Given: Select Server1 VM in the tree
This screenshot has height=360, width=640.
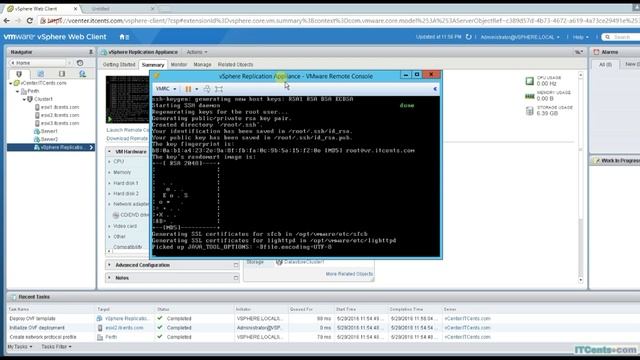Looking at the screenshot, I should (x=49, y=131).
